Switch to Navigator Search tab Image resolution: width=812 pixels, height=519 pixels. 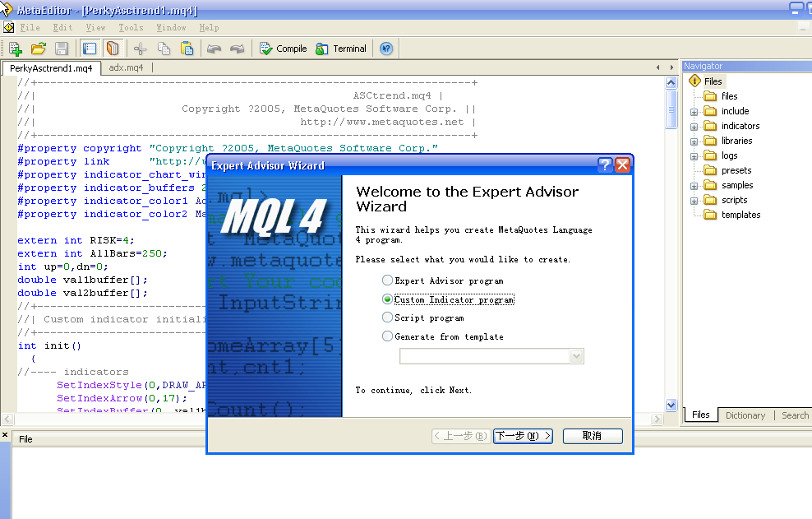pyautogui.click(x=795, y=415)
